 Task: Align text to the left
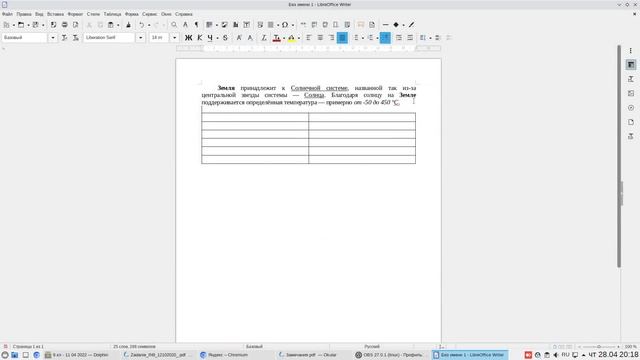coord(309,38)
